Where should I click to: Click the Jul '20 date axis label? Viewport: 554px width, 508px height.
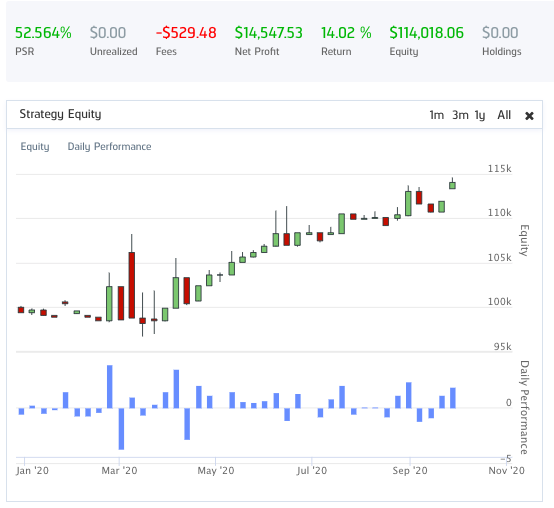pos(312,471)
